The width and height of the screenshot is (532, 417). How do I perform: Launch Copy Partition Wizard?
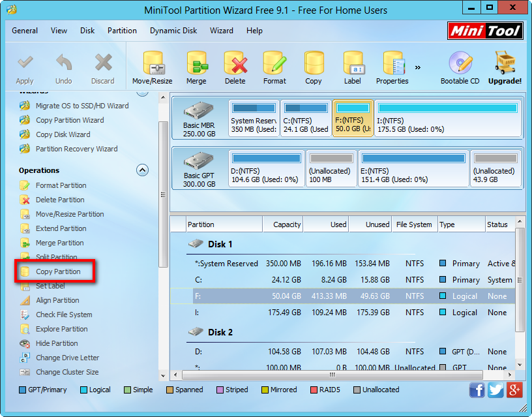tap(62, 120)
